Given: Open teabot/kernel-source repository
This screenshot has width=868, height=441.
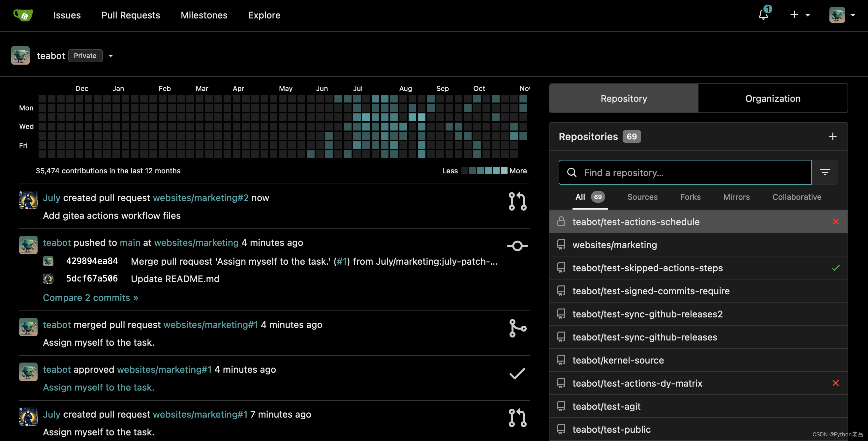Looking at the screenshot, I should click(618, 360).
